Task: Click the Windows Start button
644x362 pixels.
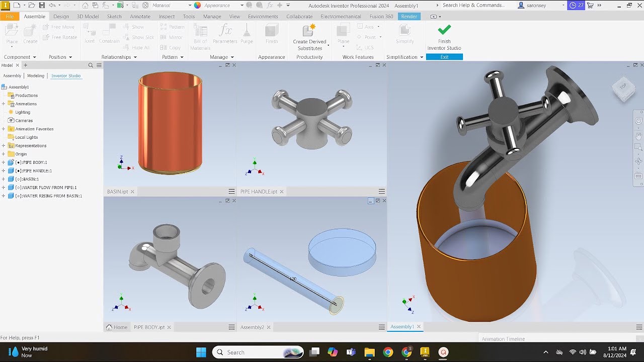Action: pyautogui.click(x=201, y=352)
